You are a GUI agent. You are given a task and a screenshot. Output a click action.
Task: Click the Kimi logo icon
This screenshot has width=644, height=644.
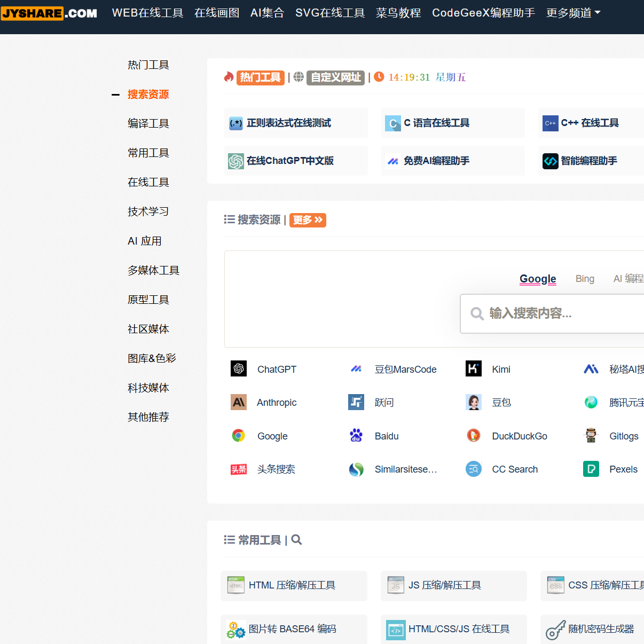point(474,368)
